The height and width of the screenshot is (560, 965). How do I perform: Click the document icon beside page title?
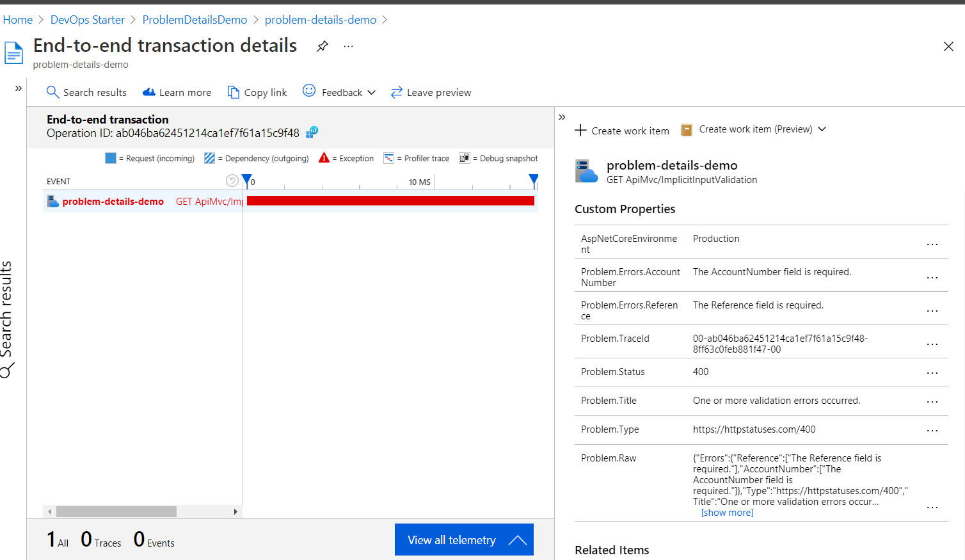pos(14,52)
